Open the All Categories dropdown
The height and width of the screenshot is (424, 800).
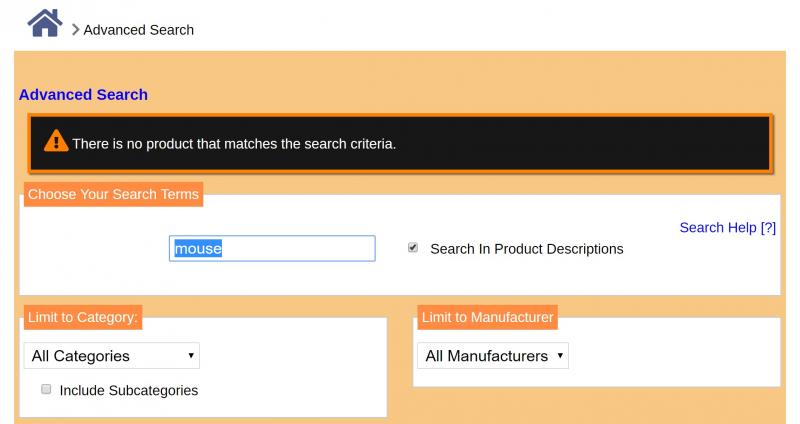coord(112,356)
